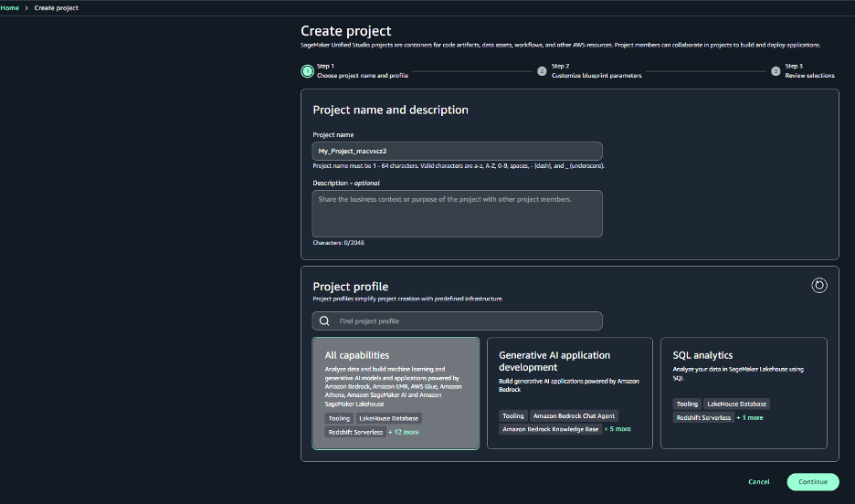Viewport: 855px width, 504px height.
Task: Go to Home breadcrumb link
Action: click(9, 7)
